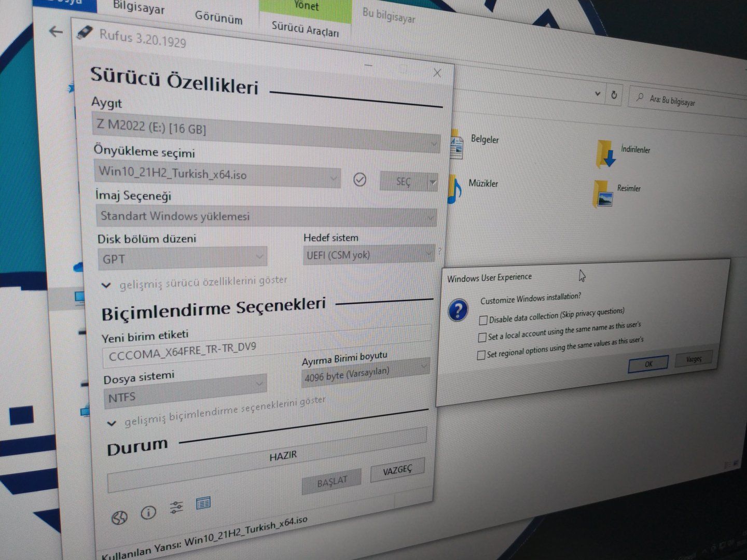Tick Set a local account checkbox
Viewport: 747px width, 560px height.
tap(482, 338)
